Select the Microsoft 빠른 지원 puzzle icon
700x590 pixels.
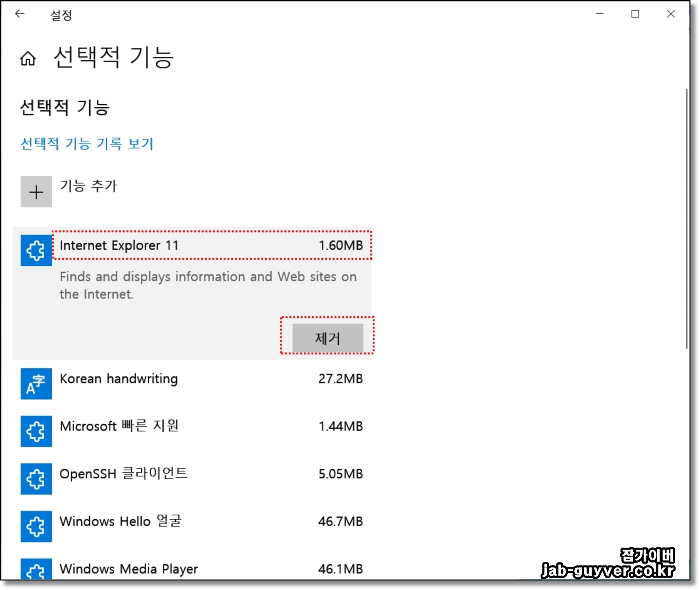coord(36,431)
